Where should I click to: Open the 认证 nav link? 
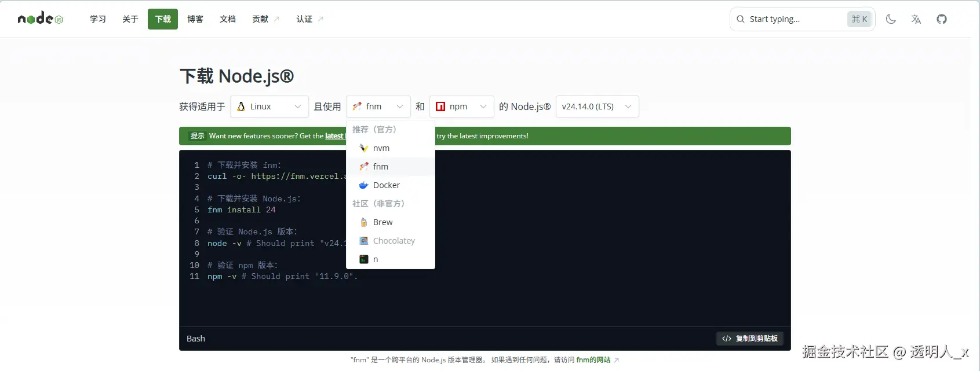pyautogui.click(x=310, y=19)
